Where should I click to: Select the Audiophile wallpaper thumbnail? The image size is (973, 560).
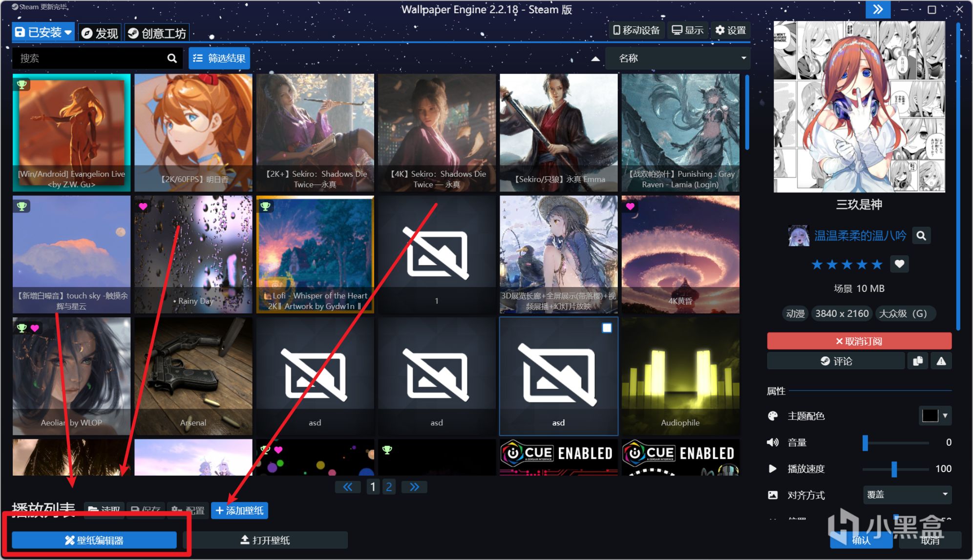[680, 376]
